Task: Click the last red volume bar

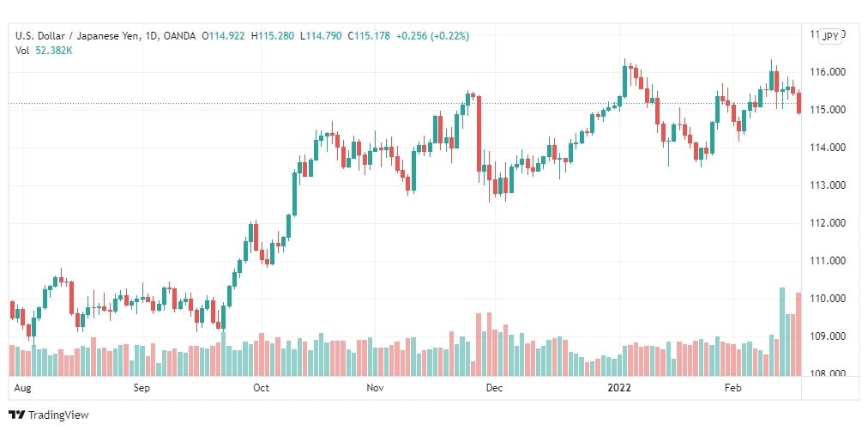Action: [799, 334]
